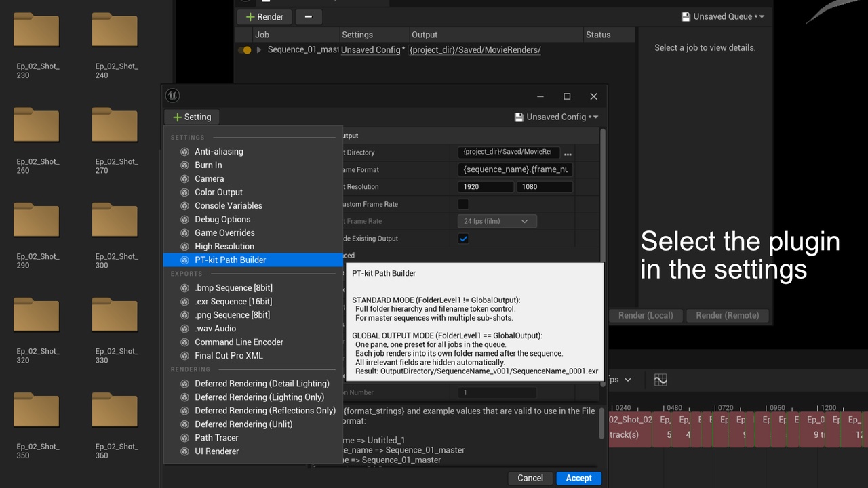Uncheck the Override Existing Output checkbox

(463, 239)
